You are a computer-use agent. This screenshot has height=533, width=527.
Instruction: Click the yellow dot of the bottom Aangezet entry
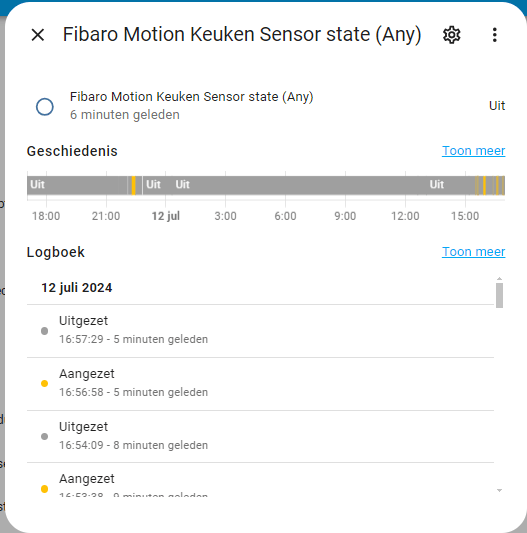44,489
